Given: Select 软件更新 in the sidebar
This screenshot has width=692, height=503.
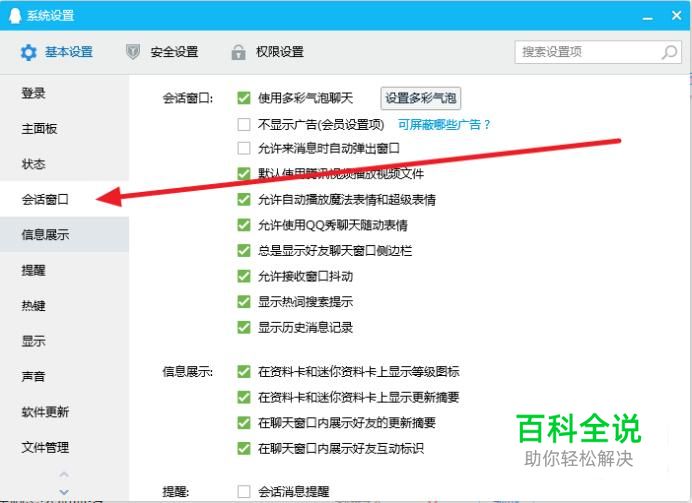Looking at the screenshot, I should (64, 412).
